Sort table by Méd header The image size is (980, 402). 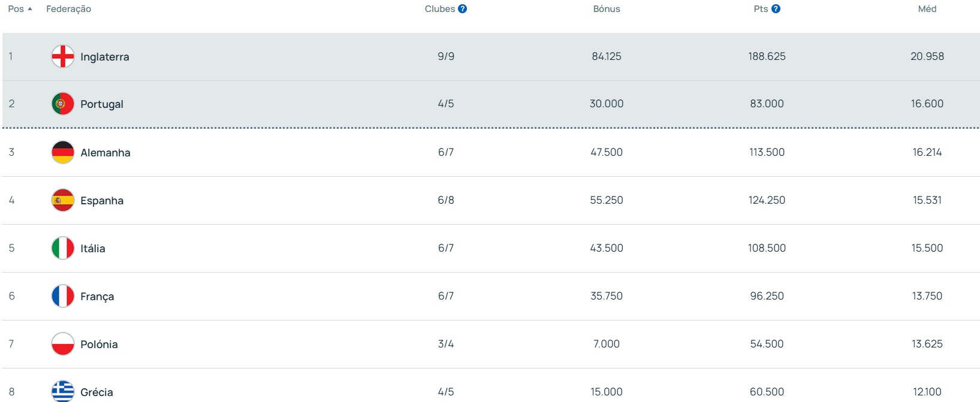[x=927, y=9]
